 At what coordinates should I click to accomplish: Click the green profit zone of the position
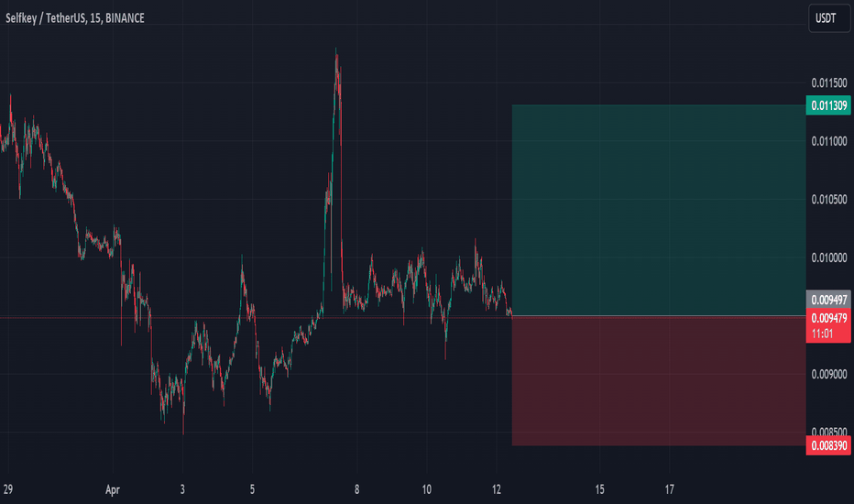pos(659,210)
